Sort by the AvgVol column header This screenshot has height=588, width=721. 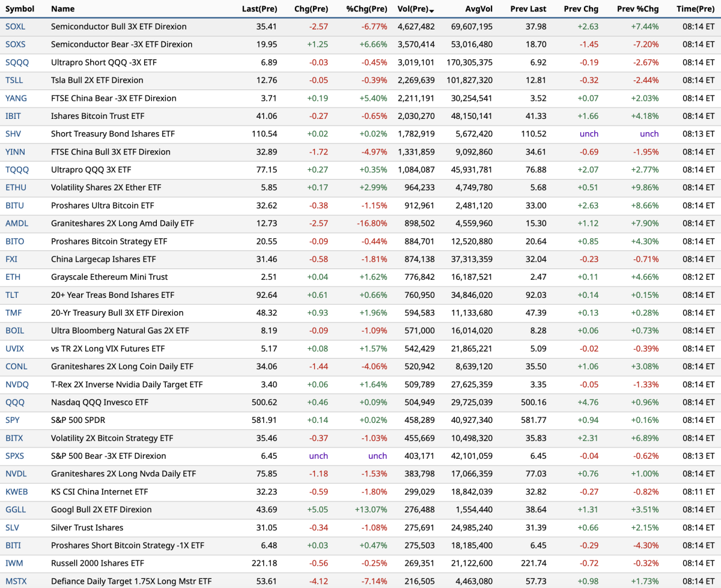(479, 9)
